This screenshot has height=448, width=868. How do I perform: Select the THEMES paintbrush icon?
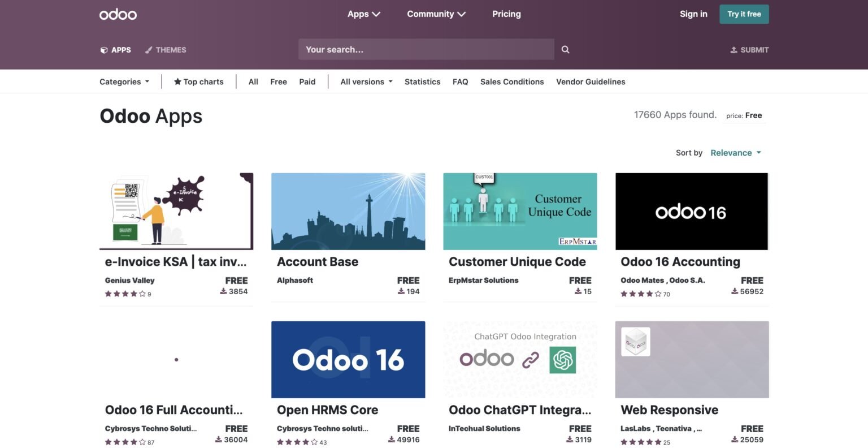pyautogui.click(x=148, y=50)
